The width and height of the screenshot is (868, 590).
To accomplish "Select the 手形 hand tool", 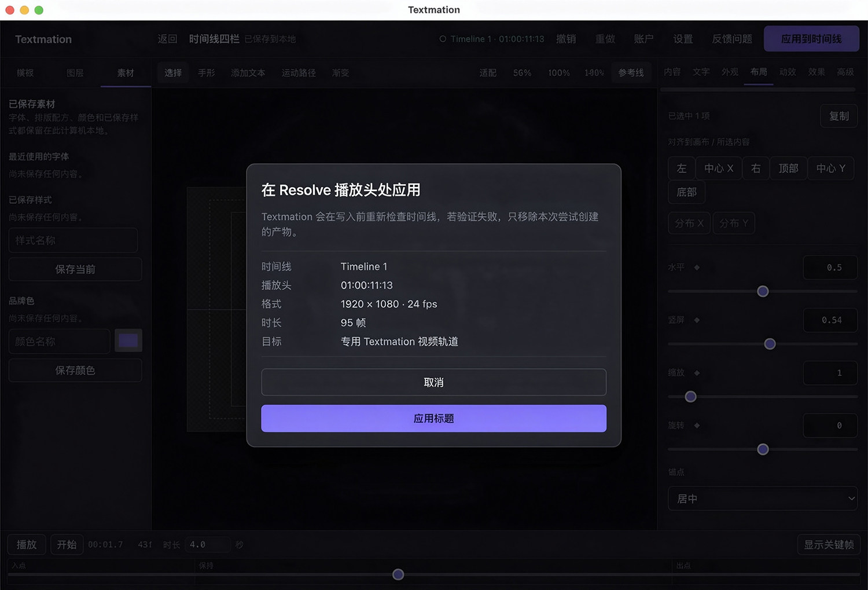I will [207, 73].
